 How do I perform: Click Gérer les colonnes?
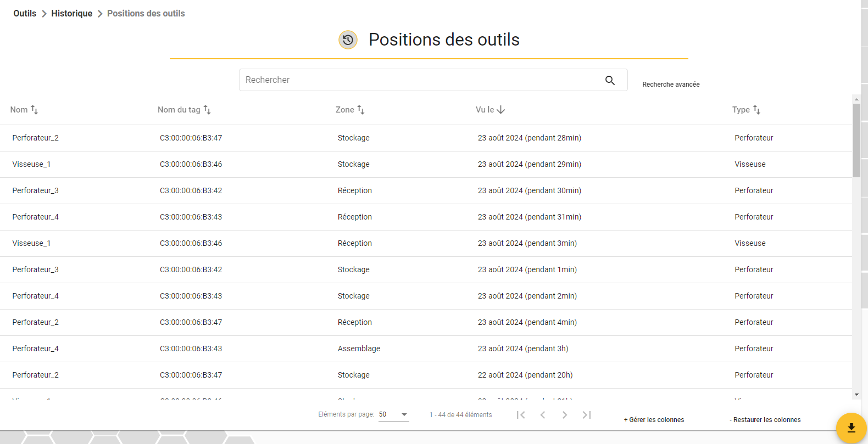click(654, 420)
